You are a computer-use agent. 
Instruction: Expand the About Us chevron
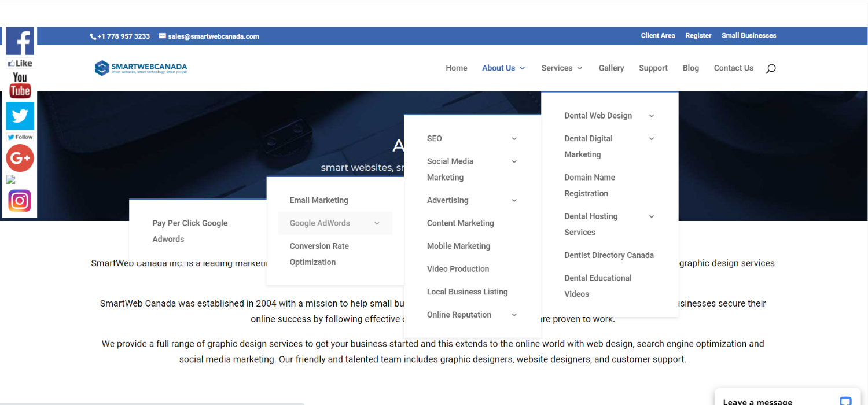[x=522, y=68]
